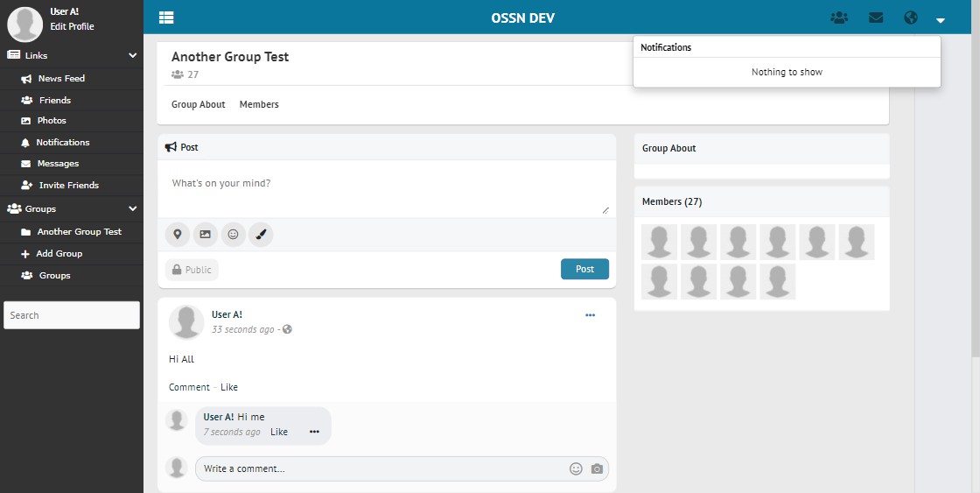Collapse the Groups section in the sidebar
Image resolution: width=980 pixels, height=493 pixels.
coord(133,209)
